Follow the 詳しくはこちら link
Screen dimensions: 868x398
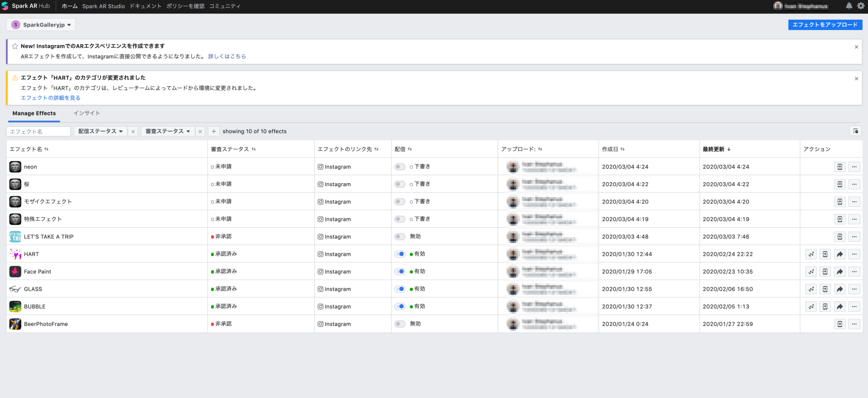click(x=227, y=56)
